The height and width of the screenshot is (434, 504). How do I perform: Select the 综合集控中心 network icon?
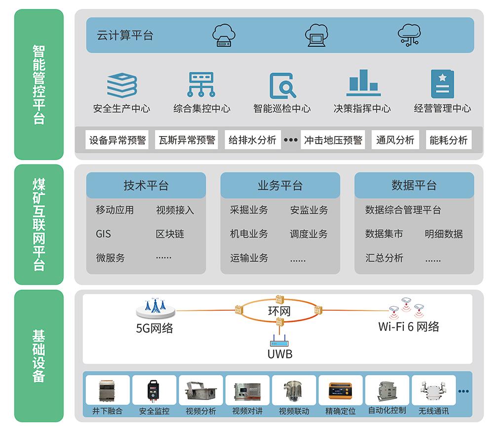click(201, 85)
